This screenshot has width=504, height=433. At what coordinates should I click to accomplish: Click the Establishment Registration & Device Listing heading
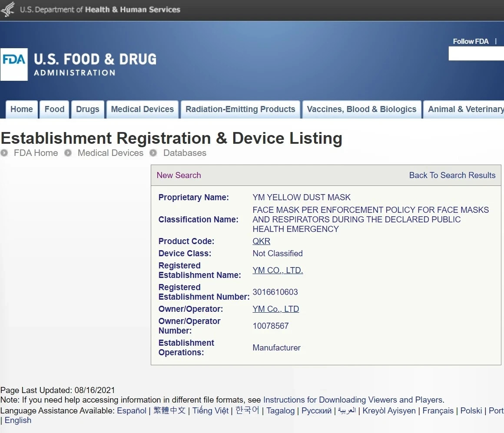(172, 138)
